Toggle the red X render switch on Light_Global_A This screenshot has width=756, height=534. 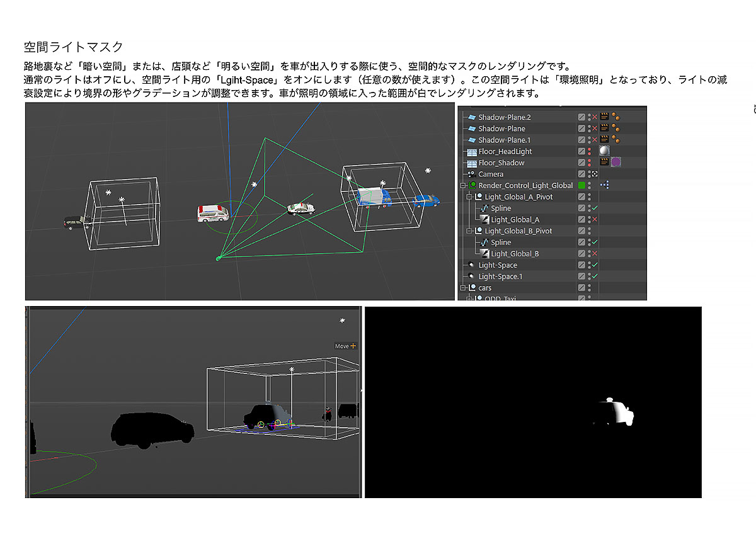point(593,219)
